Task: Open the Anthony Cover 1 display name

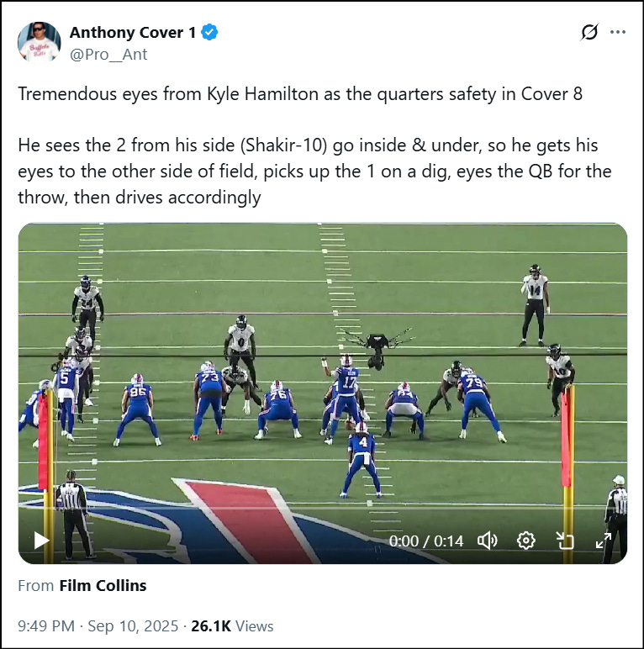Action: coord(133,32)
